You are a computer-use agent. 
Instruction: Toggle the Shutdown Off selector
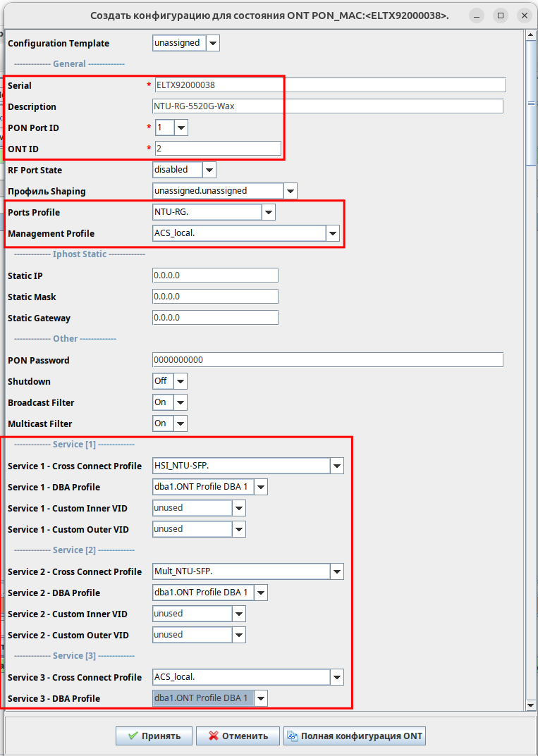point(170,381)
